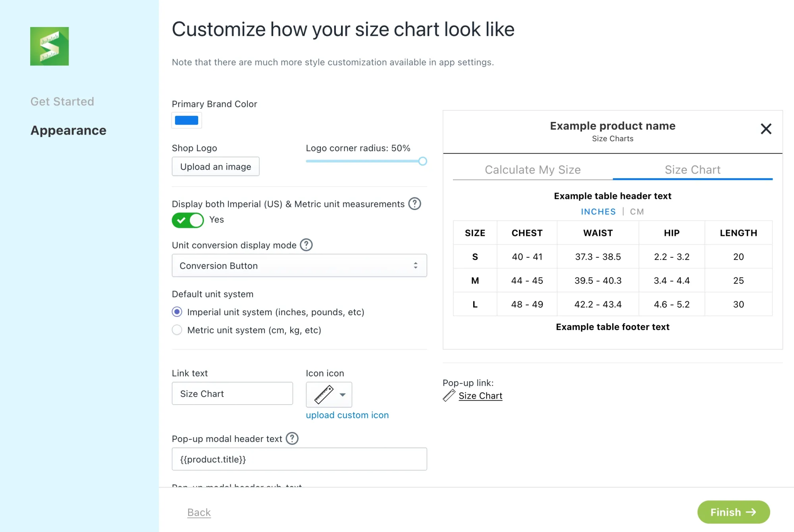Select the Imperial unit system radio button

[x=176, y=312]
